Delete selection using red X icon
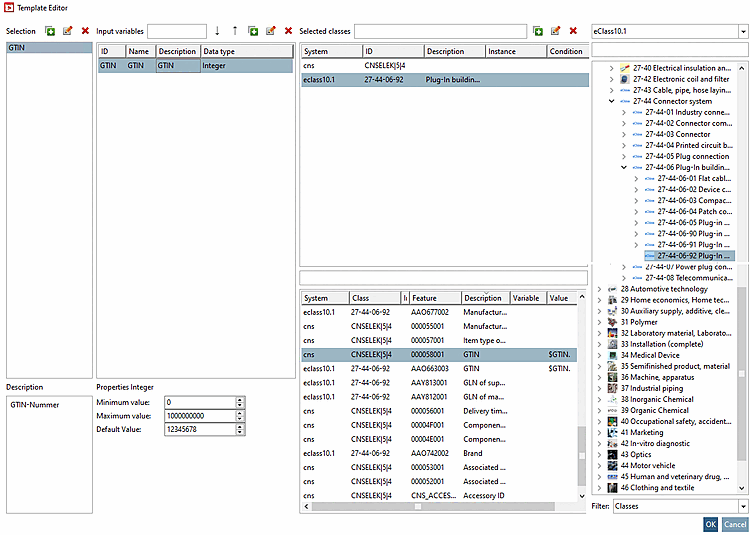The width and height of the screenshot is (750, 535). coord(85,32)
